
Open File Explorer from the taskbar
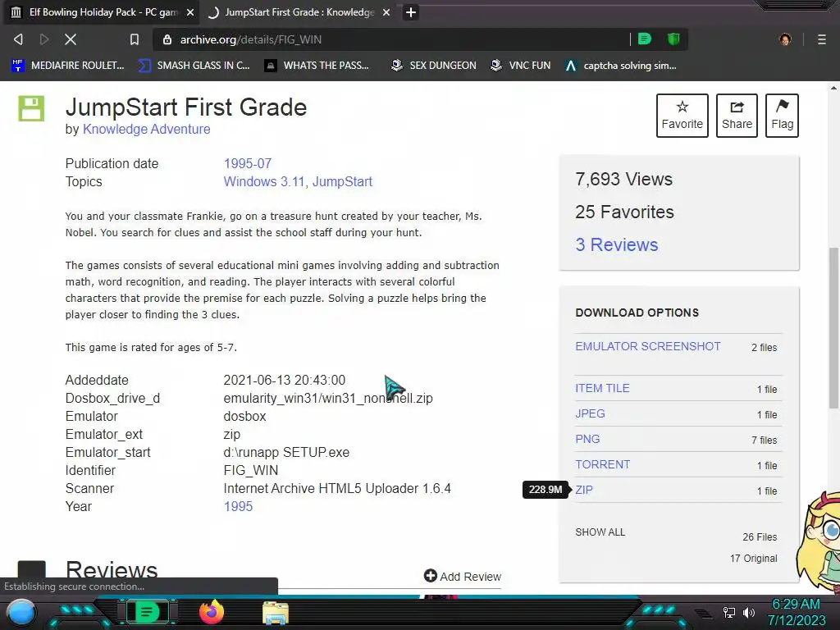pos(276,613)
